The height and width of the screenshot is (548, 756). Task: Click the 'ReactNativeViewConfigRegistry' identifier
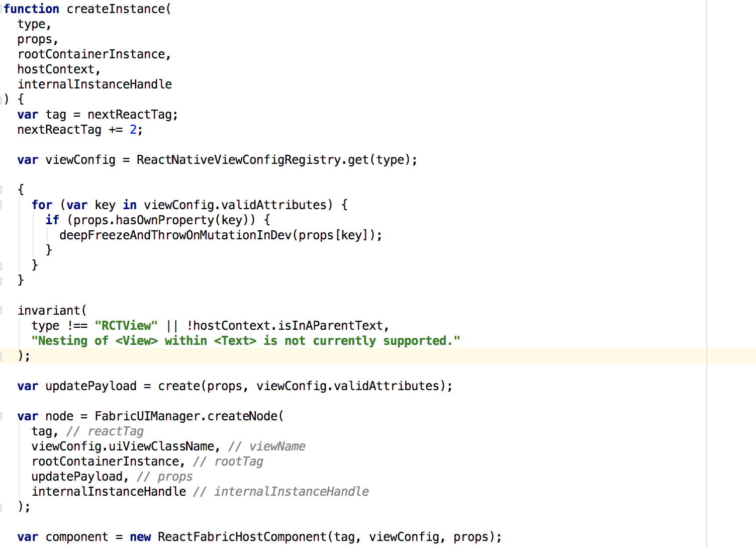pyautogui.click(x=239, y=160)
